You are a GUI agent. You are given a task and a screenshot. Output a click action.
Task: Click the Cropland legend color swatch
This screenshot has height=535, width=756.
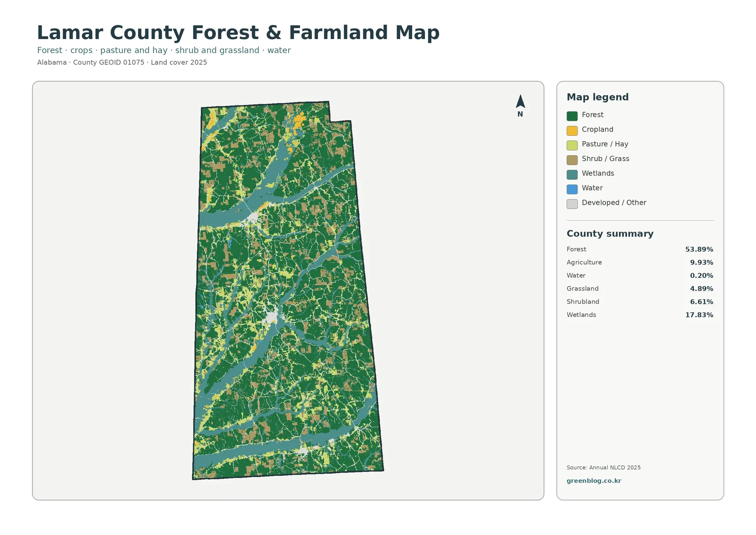click(572, 131)
